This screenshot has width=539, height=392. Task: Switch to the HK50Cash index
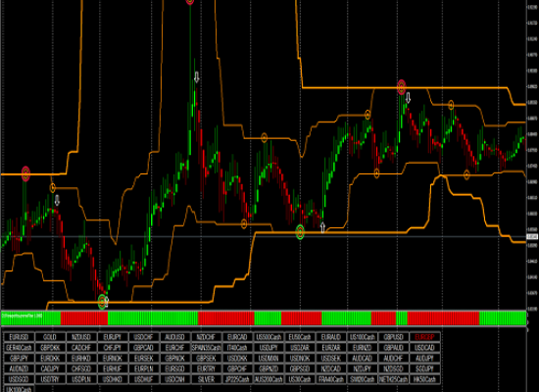[x=424, y=379]
